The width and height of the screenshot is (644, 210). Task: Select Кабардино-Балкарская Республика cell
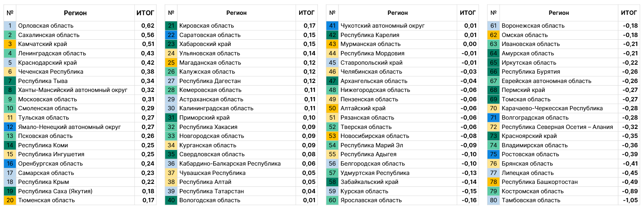click(x=230, y=164)
